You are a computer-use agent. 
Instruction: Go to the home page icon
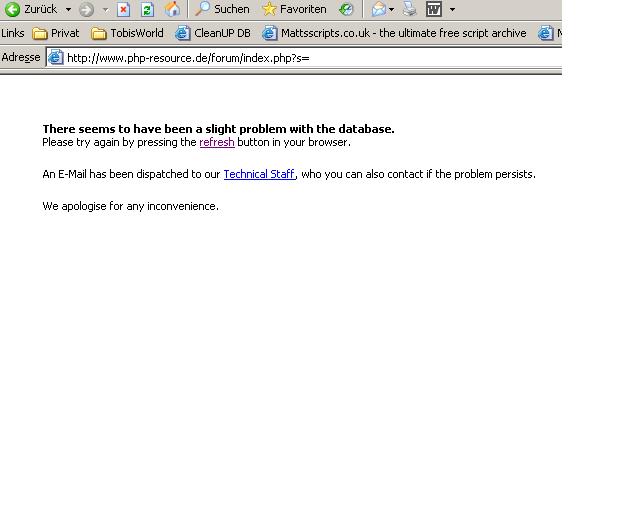172,10
